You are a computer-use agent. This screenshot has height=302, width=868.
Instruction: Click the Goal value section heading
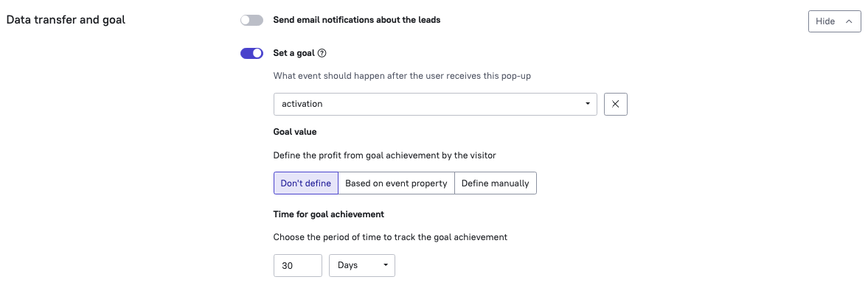(x=295, y=132)
